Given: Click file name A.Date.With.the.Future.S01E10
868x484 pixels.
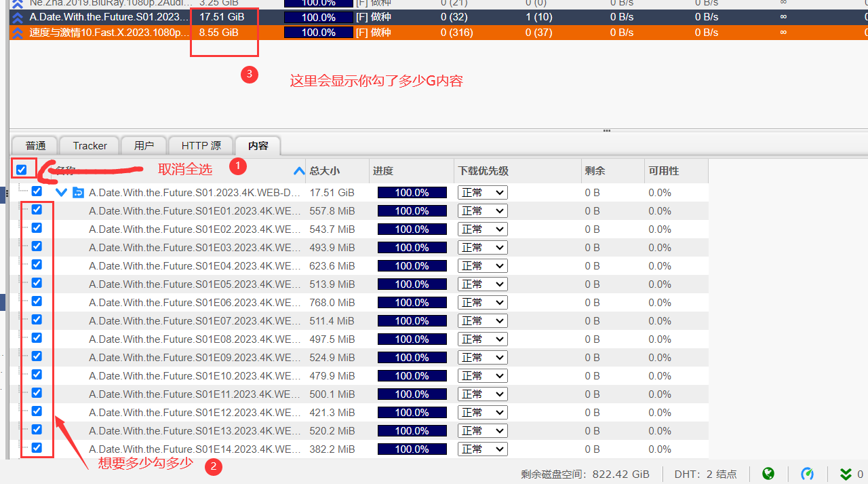Looking at the screenshot, I should [195, 376].
